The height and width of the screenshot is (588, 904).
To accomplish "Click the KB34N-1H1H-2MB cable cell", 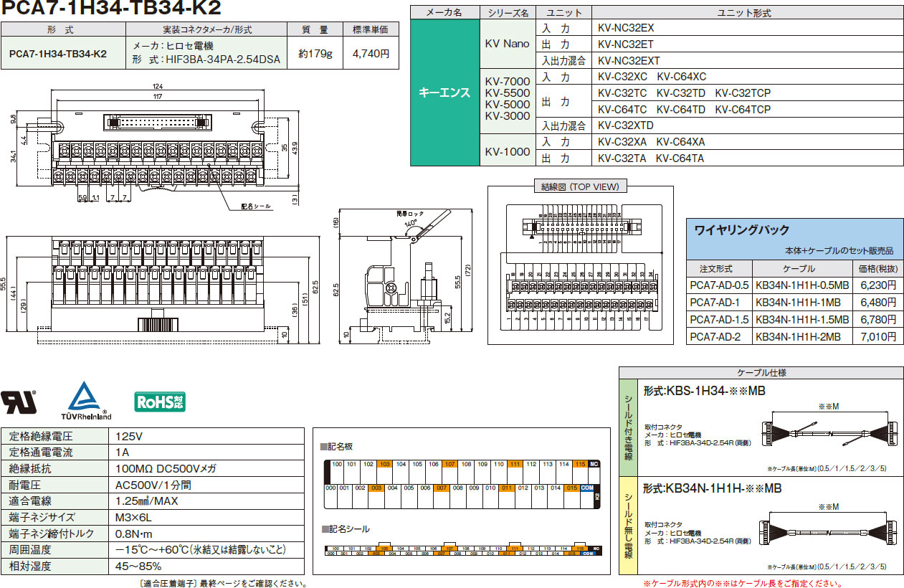I will point(802,336).
